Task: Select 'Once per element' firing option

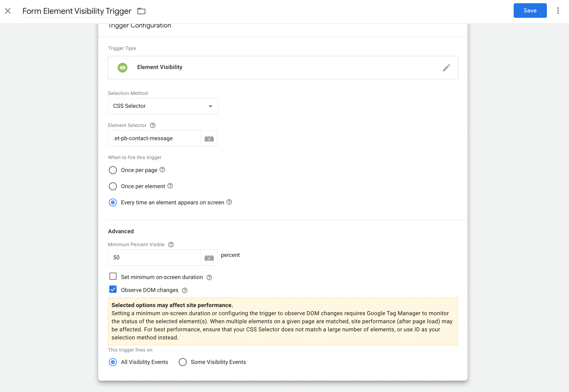Action: click(x=113, y=186)
